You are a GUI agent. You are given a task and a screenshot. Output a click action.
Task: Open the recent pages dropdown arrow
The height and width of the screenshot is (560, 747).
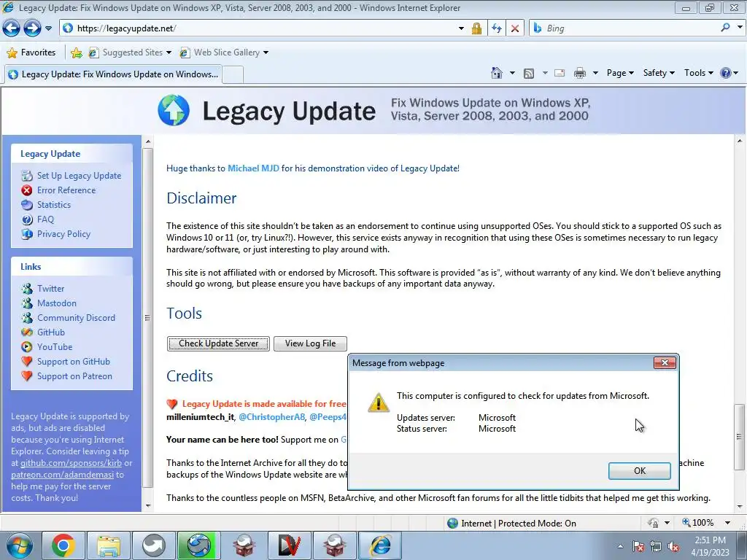[49, 28]
